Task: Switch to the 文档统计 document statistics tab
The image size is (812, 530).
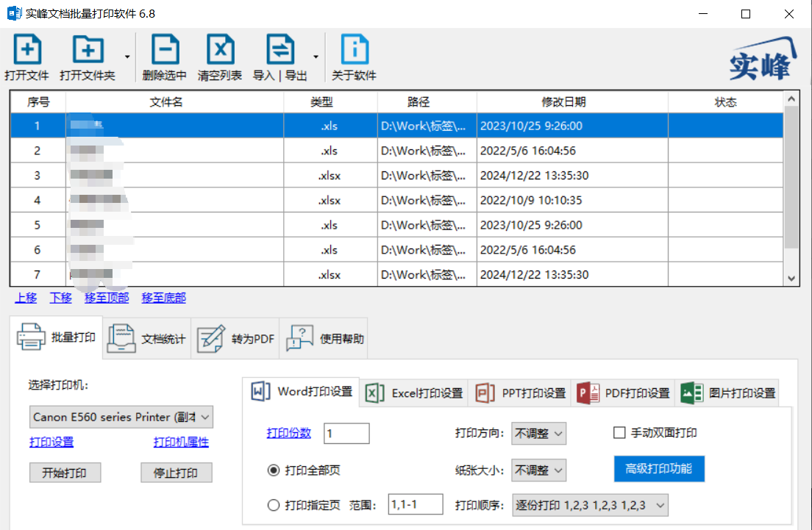Action: [x=146, y=338]
